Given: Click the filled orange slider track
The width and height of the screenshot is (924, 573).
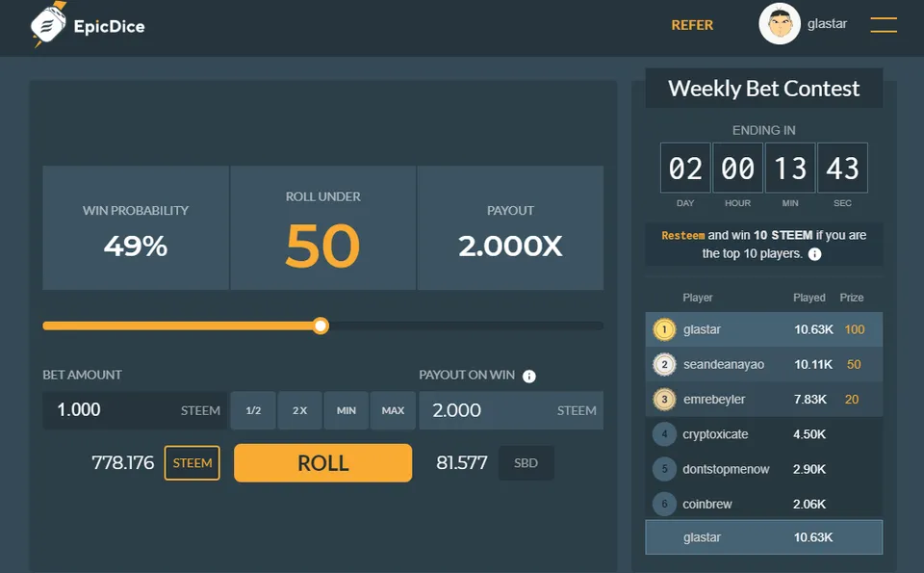Looking at the screenshot, I should (178, 326).
